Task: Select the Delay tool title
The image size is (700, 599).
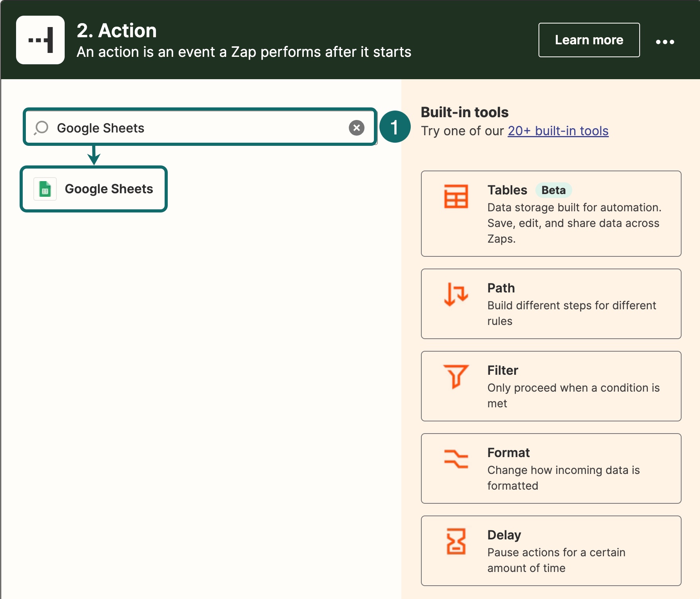Action: pos(504,535)
